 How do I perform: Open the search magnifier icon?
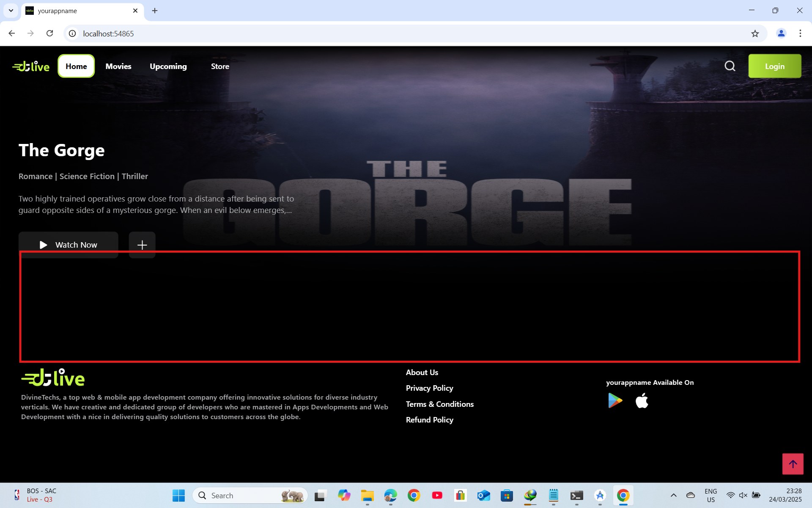730,66
